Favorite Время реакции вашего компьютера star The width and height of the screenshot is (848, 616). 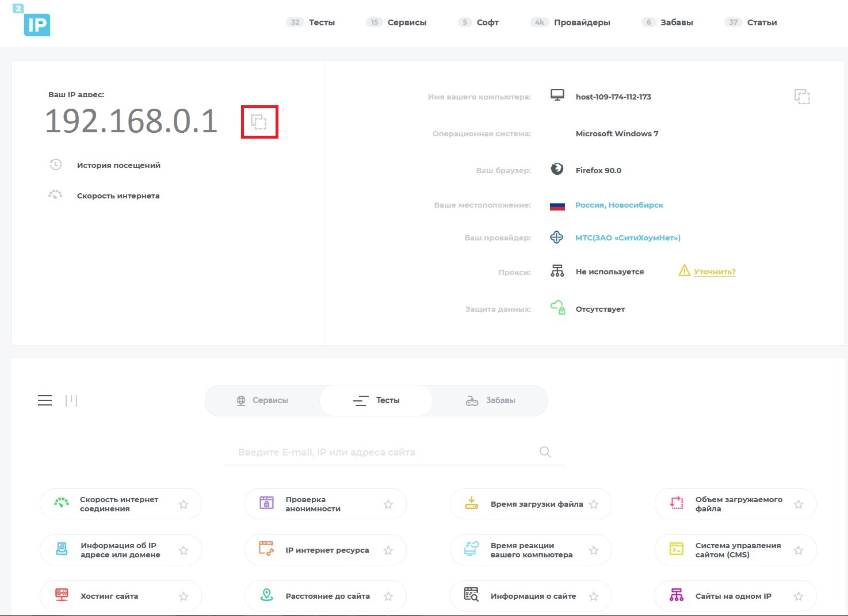(594, 550)
